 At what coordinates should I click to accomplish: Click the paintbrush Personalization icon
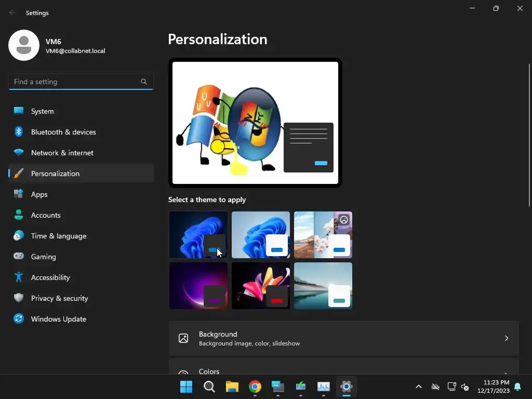19,173
